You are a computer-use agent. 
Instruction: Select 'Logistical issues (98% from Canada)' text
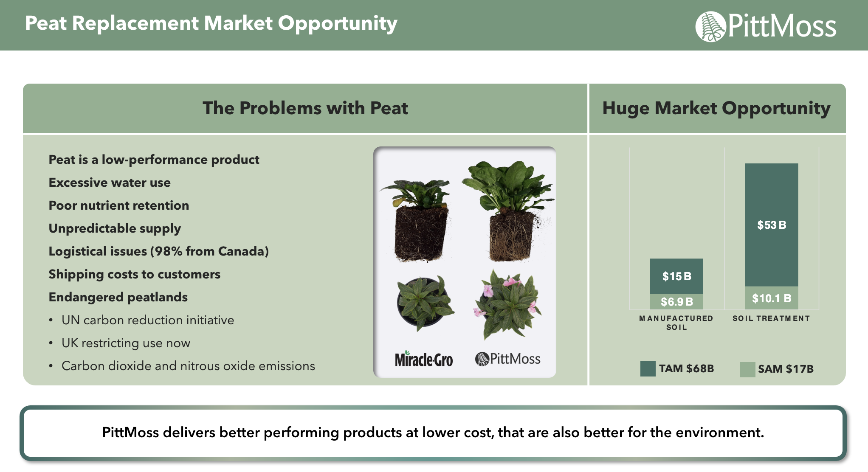(158, 251)
